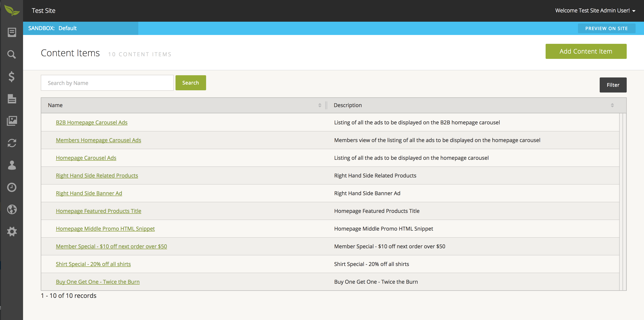Viewport: 644px width, 320px height.
Task: Open the dollar sign pricing sidebar icon
Action: coord(12,76)
